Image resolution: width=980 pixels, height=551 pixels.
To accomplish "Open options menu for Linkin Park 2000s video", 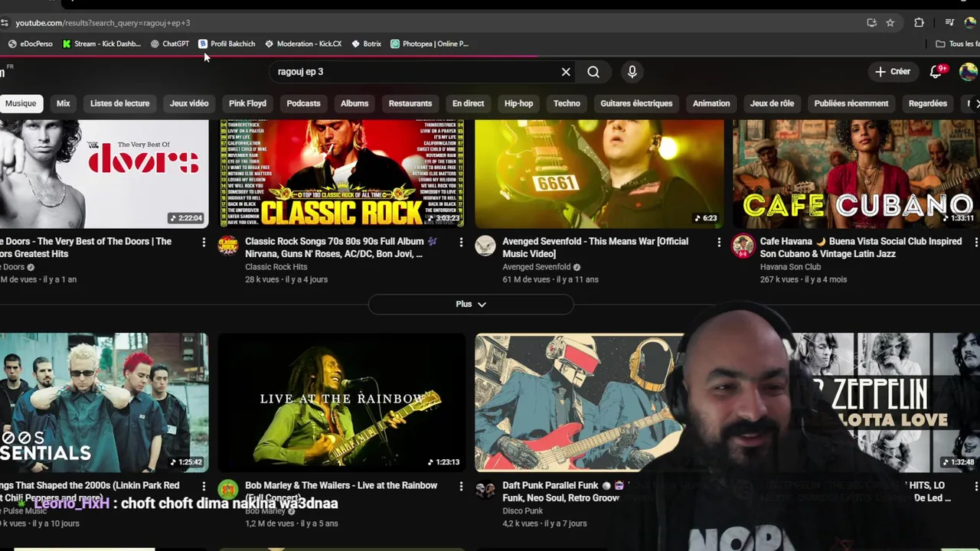I will point(204,486).
